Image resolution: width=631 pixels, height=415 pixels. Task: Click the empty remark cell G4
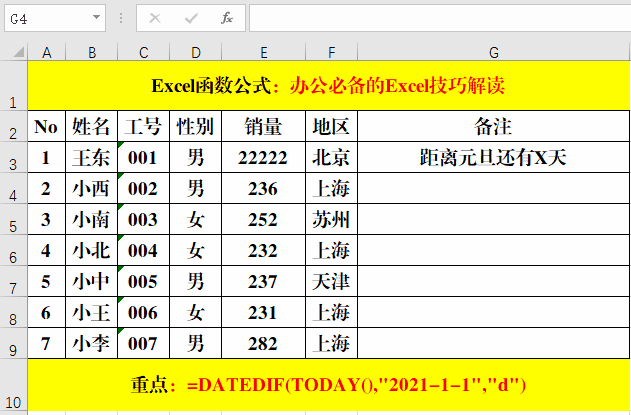pos(494,188)
